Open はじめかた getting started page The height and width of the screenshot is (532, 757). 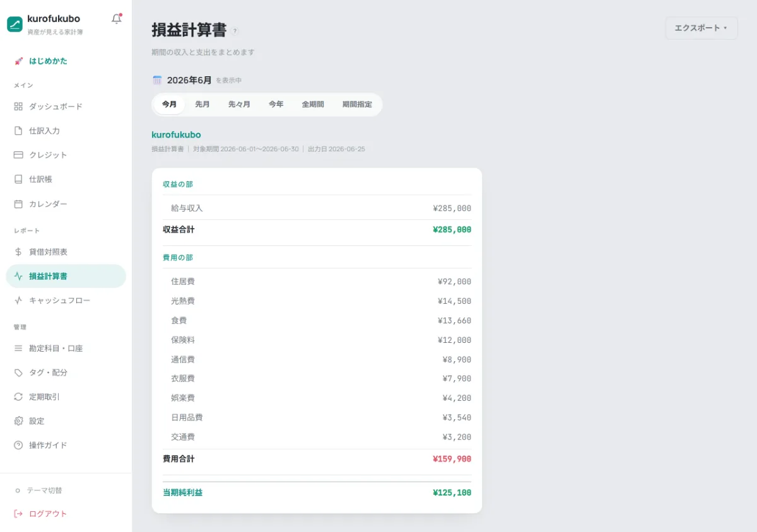click(x=66, y=61)
